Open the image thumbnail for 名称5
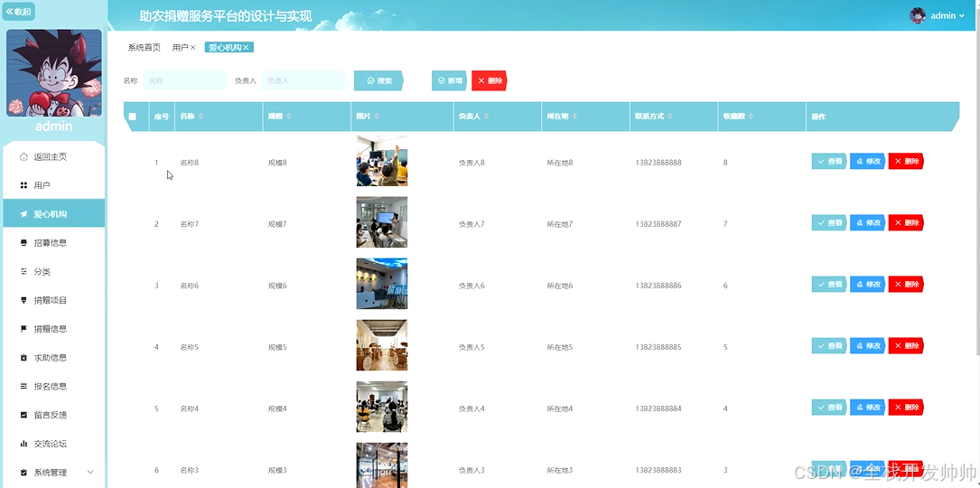This screenshot has height=488, width=980. pos(382,345)
